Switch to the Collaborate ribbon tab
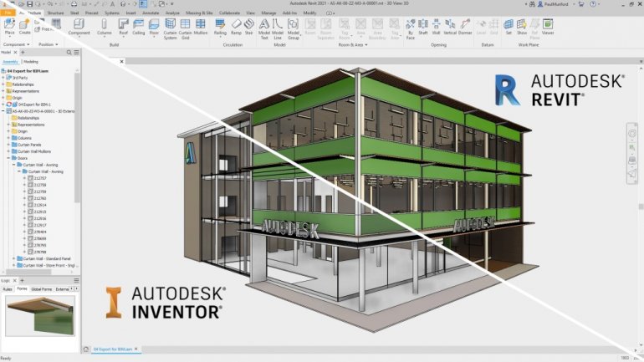The width and height of the screenshot is (644, 362). [229, 13]
